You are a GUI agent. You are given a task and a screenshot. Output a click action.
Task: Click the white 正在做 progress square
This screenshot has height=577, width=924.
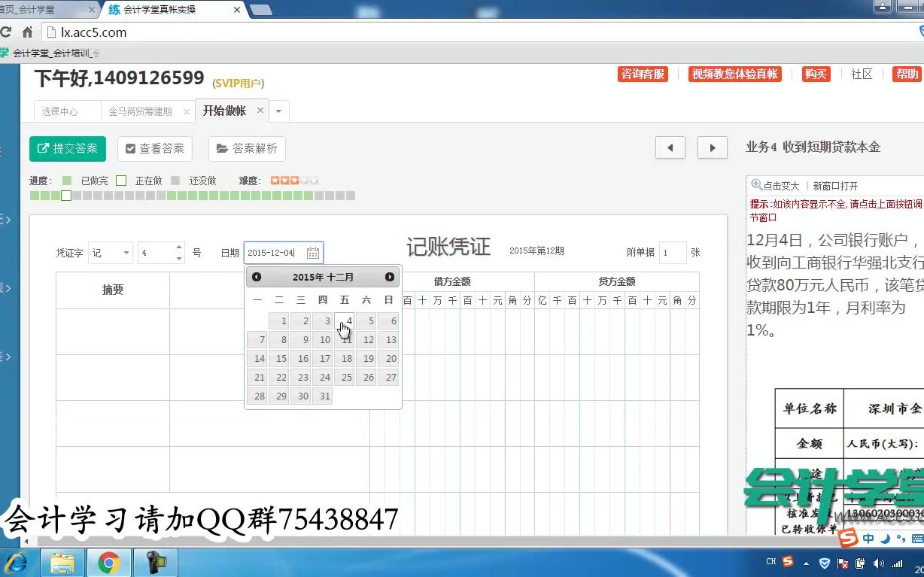coord(65,196)
